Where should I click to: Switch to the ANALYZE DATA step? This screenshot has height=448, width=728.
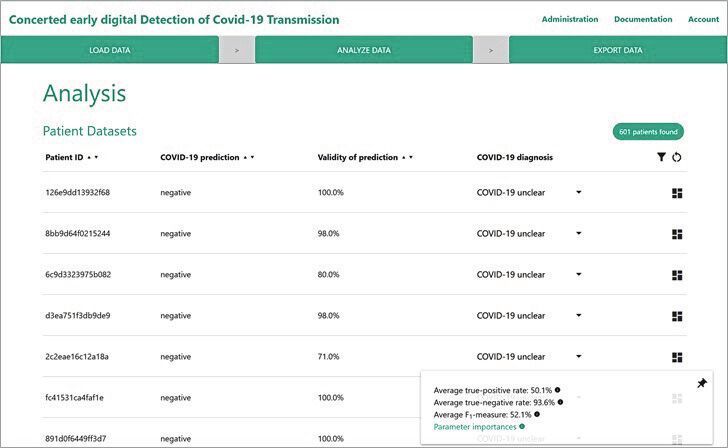coord(364,50)
